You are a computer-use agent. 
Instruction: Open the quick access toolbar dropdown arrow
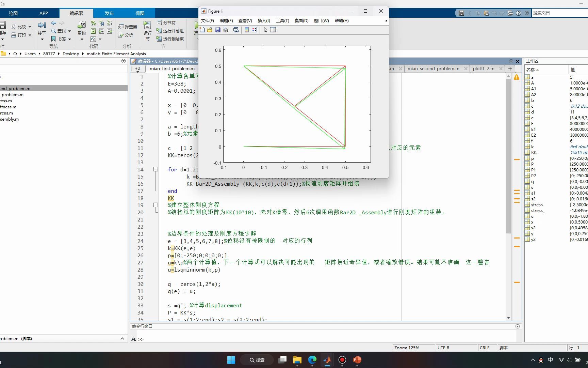pos(527,13)
